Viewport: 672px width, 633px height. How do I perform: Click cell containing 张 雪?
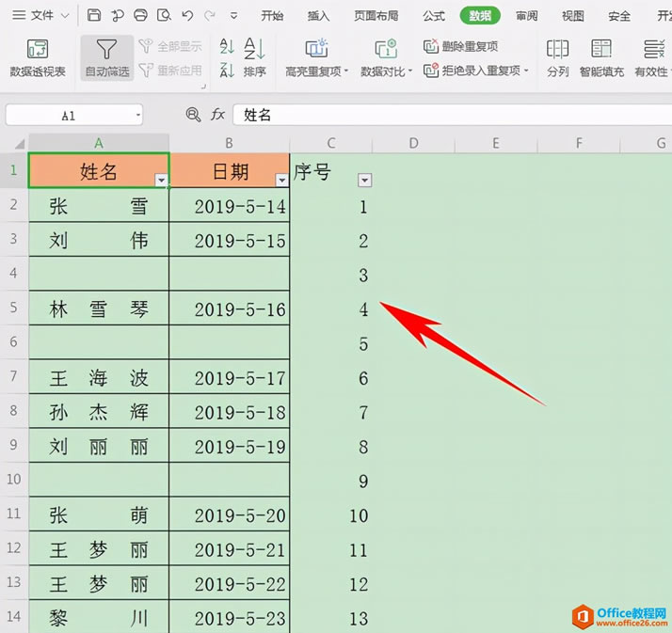click(x=99, y=205)
